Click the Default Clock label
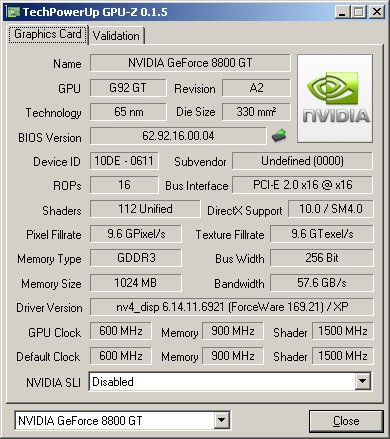Image resolution: width=390 pixels, height=439 pixels. pyautogui.click(x=48, y=357)
